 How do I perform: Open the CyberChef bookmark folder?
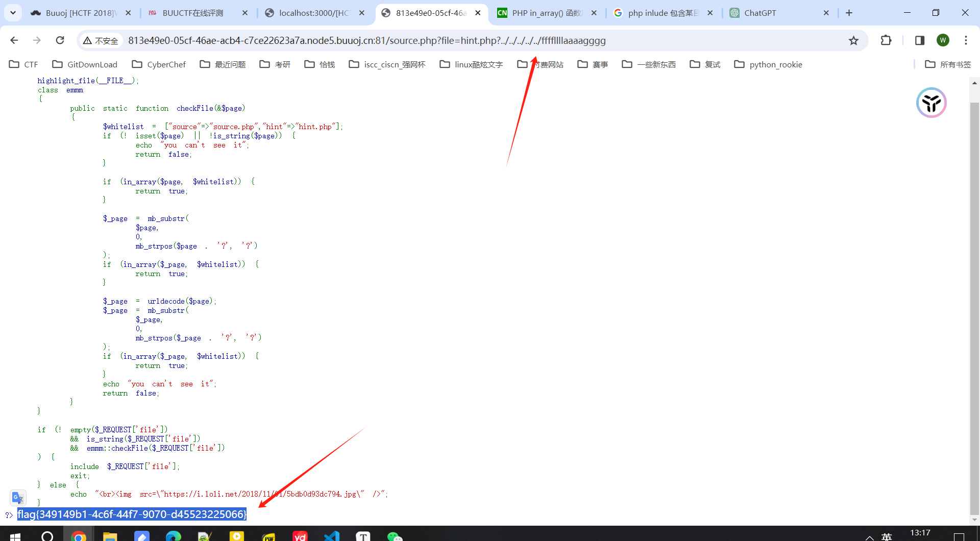[x=159, y=64]
